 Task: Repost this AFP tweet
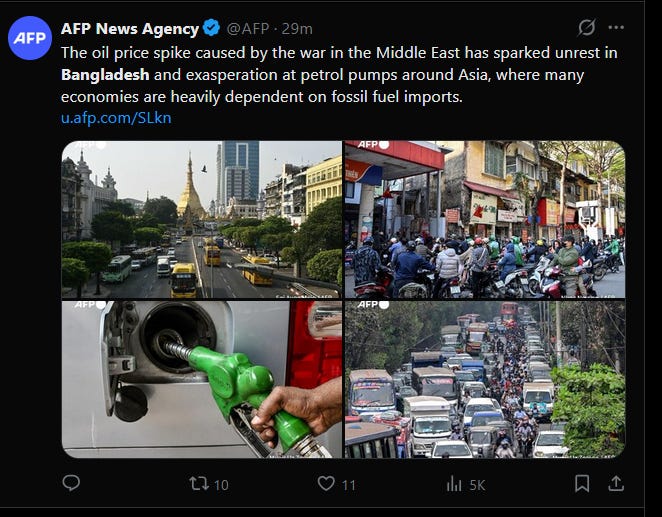199,483
